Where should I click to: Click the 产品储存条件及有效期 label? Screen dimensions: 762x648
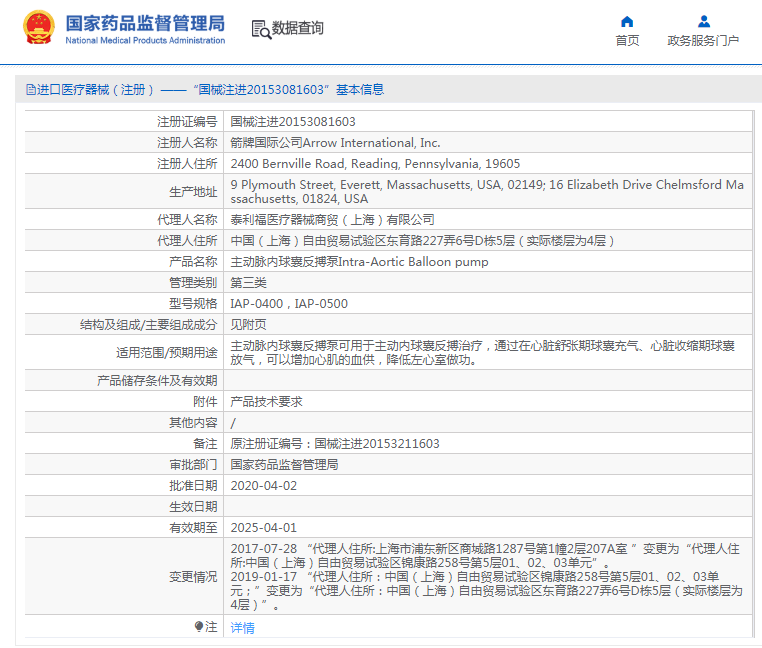pyautogui.click(x=157, y=381)
